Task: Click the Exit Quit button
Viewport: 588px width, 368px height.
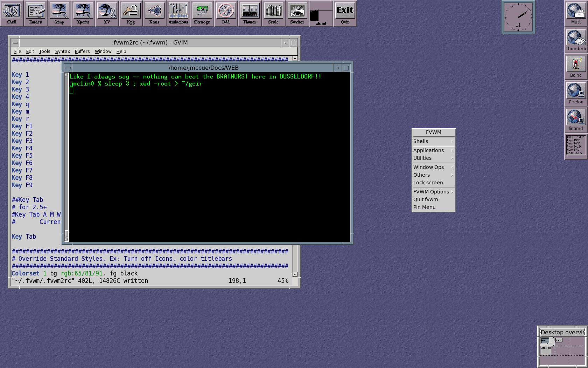Action: (345, 13)
